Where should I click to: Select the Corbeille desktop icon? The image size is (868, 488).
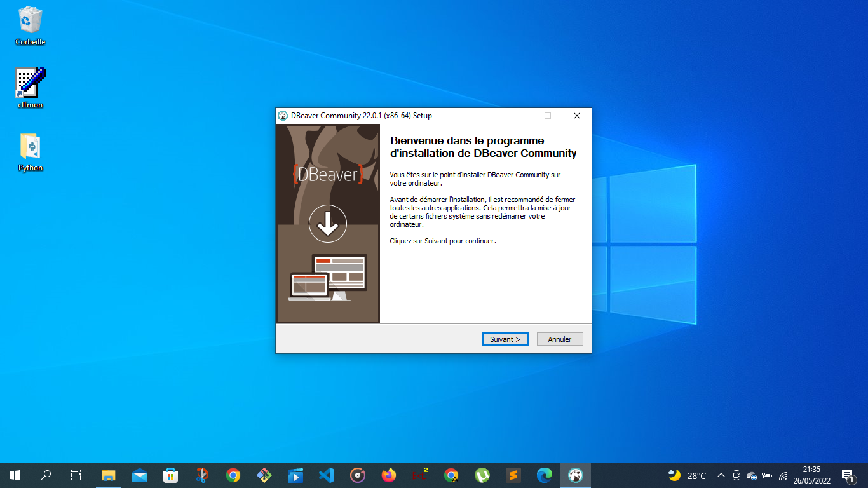pyautogui.click(x=31, y=26)
